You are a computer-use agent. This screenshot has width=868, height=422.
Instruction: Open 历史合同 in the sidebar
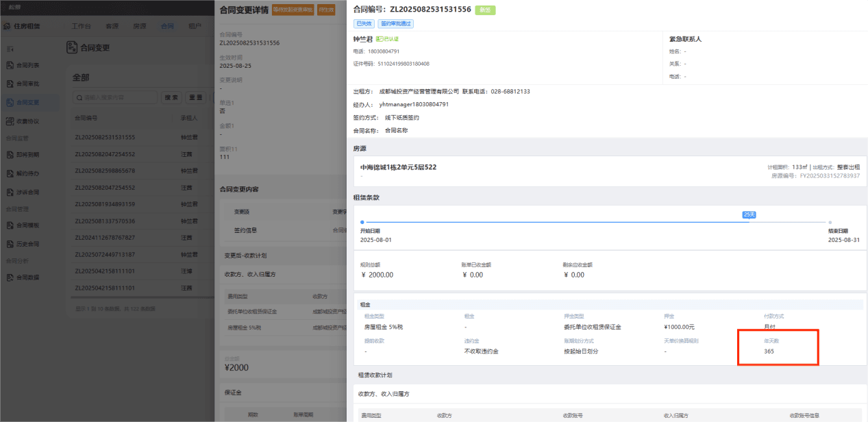(29, 244)
